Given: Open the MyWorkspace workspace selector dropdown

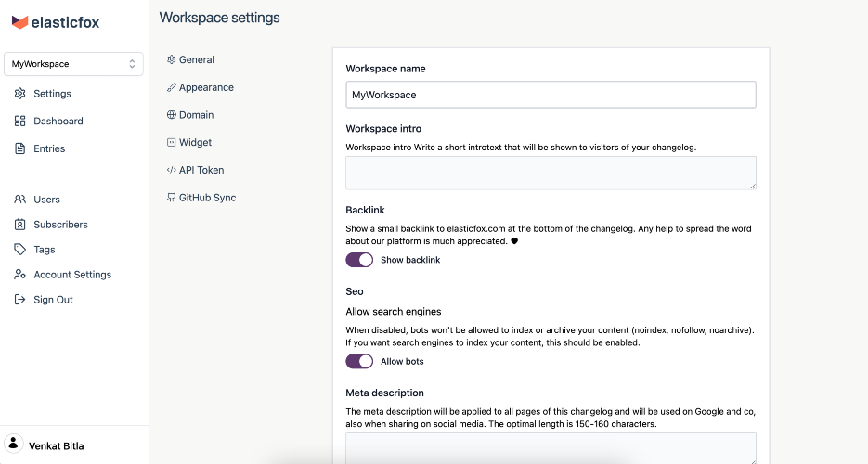Looking at the screenshot, I should (73, 64).
